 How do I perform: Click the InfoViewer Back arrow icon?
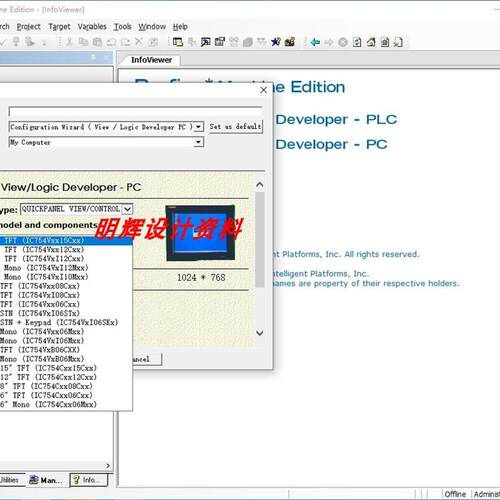point(315,42)
